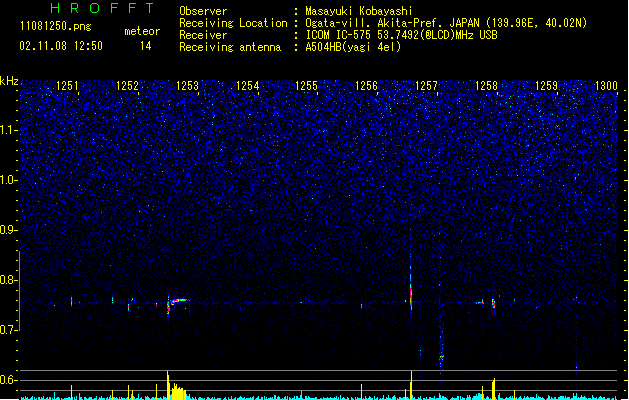
Task: Click the meteor echo just after 1251
Action: 71,301
